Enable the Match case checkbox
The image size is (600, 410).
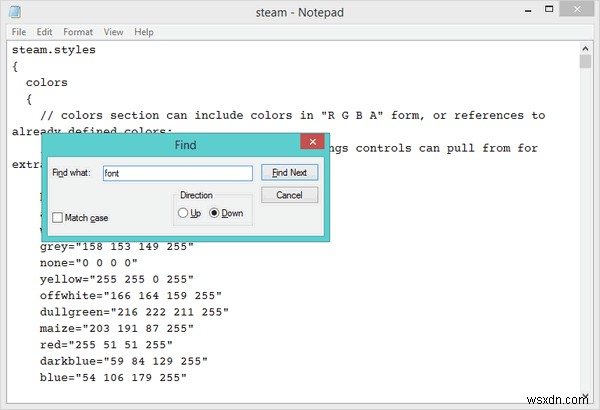[57, 218]
